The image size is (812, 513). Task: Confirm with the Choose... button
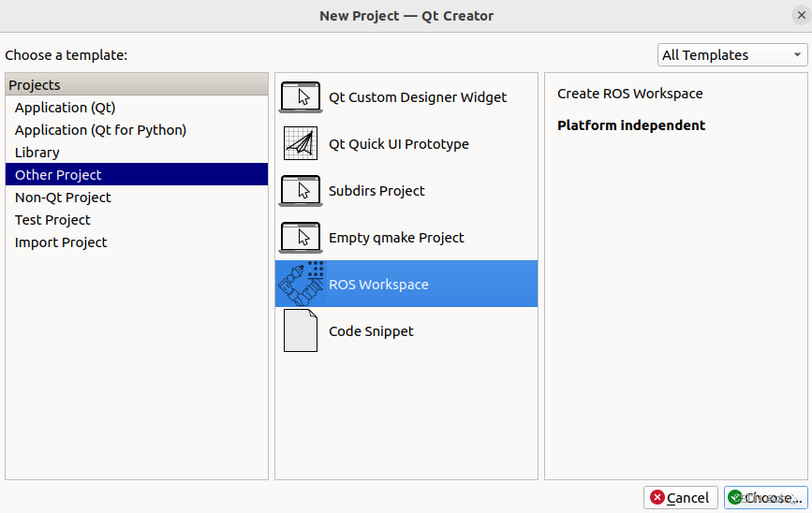(x=766, y=497)
